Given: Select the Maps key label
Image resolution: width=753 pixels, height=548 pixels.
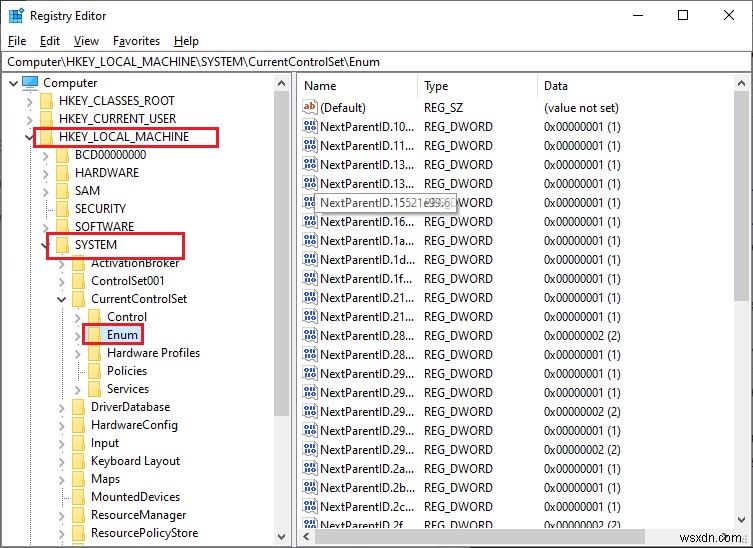Looking at the screenshot, I should tap(105, 479).
